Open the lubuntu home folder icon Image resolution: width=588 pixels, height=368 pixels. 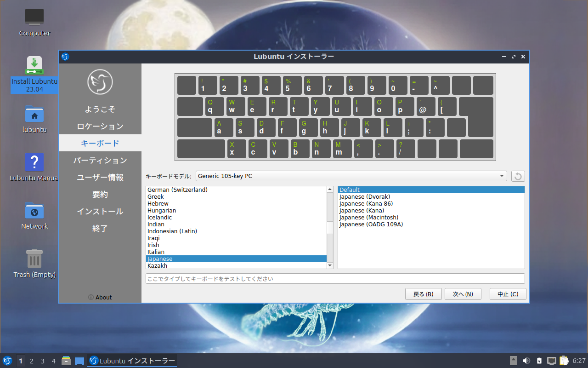click(x=34, y=119)
